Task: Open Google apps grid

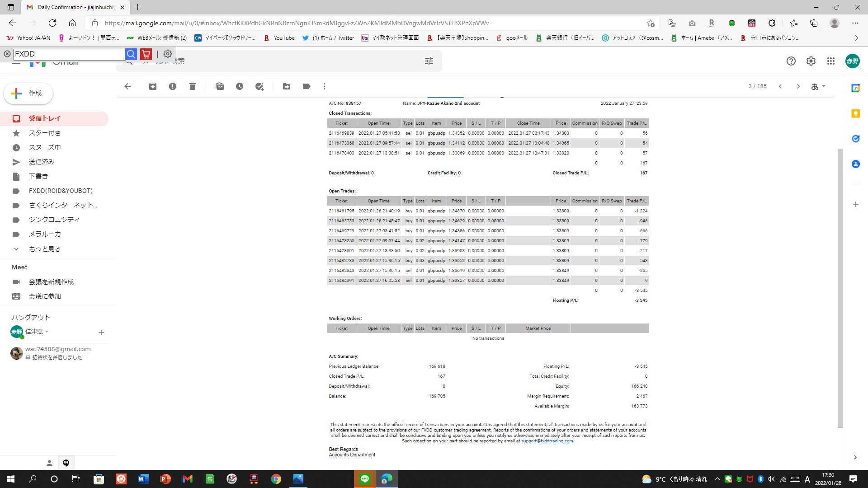Action: click(831, 61)
